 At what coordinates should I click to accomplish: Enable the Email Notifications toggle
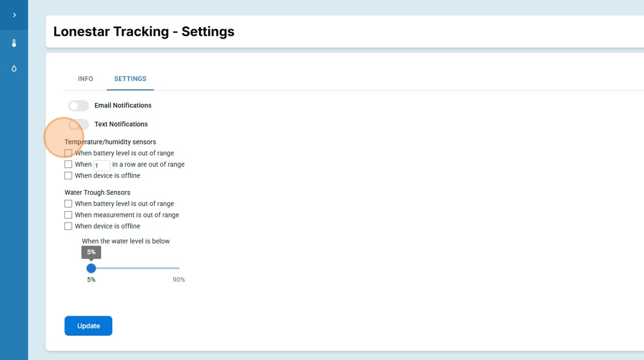tap(79, 106)
